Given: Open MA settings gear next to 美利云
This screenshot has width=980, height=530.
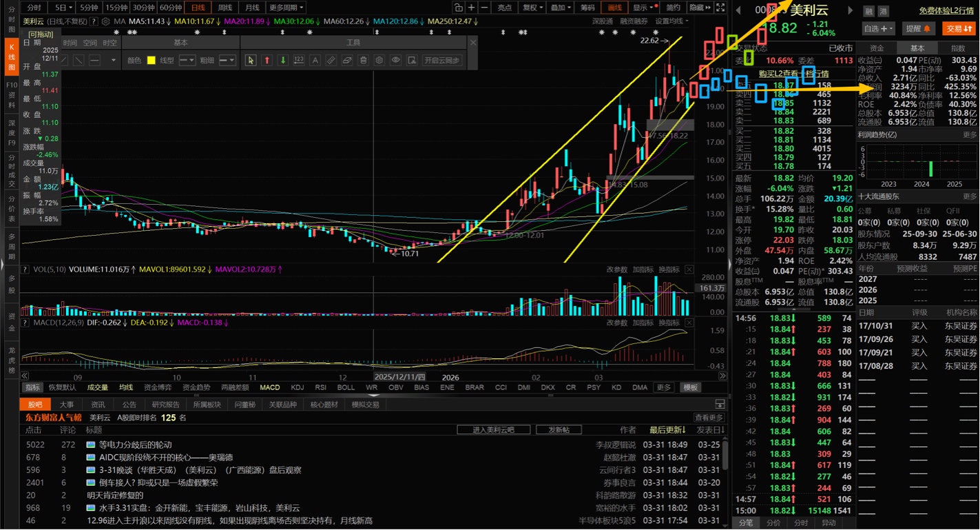Looking at the screenshot, I should click(106, 21).
